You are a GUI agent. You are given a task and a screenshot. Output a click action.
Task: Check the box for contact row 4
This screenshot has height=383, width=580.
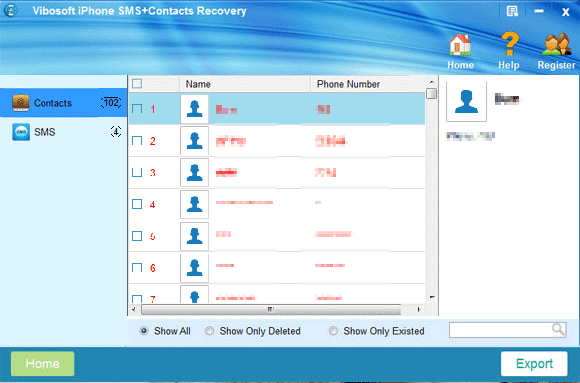(137, 204)
